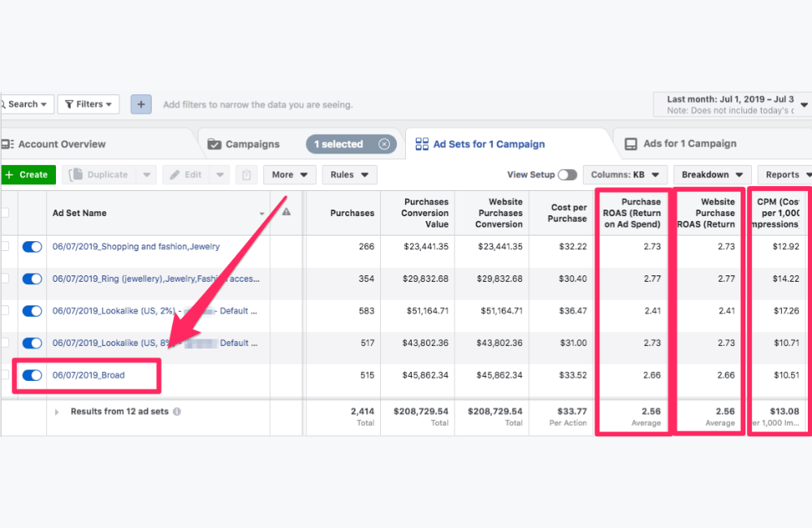812x528 pixels.
Task: Open the Edit options arrow
Action: click(220, 175)
